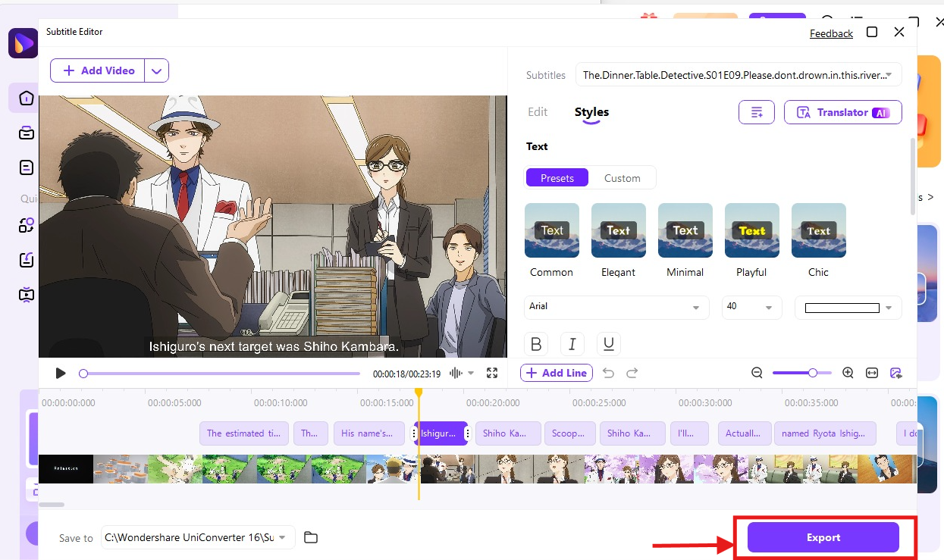Open the toolbox icon in the left sidebar
The height and width of the screenshot is (560, 944).
click(27, 133)
